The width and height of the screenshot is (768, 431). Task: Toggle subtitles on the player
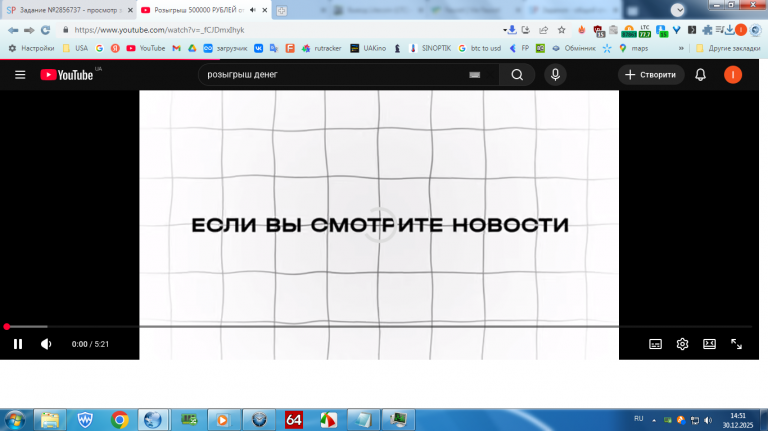(x=655, y=344)
